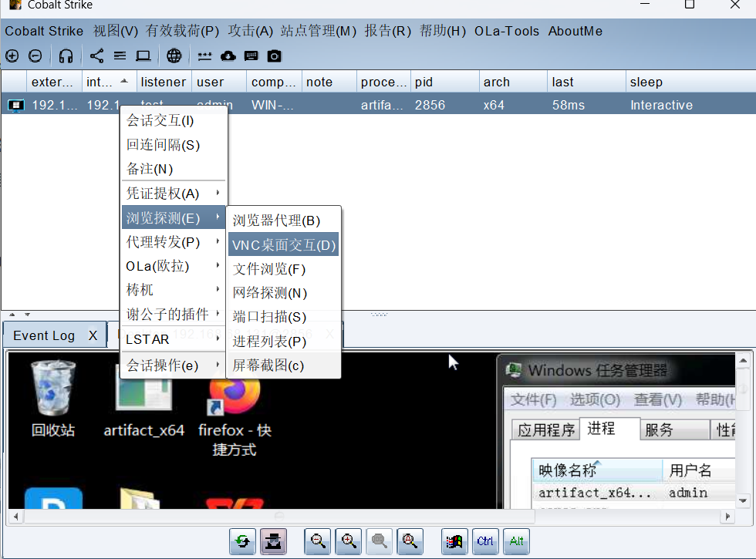The width and height of the screenshot is (756, 559).
Task: Expand OLa(欧拉) submenu
Action: point(174,266)
